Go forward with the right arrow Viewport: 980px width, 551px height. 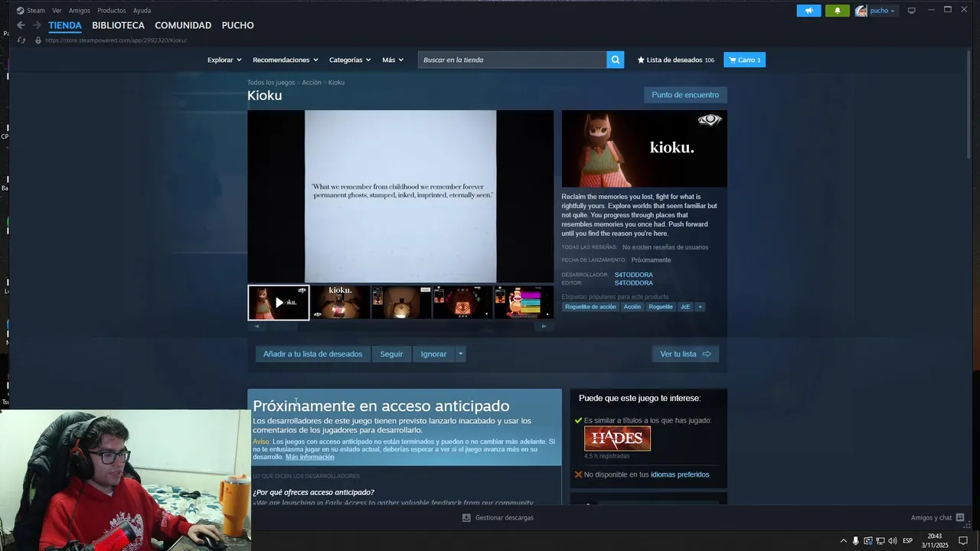click(36, 25)
